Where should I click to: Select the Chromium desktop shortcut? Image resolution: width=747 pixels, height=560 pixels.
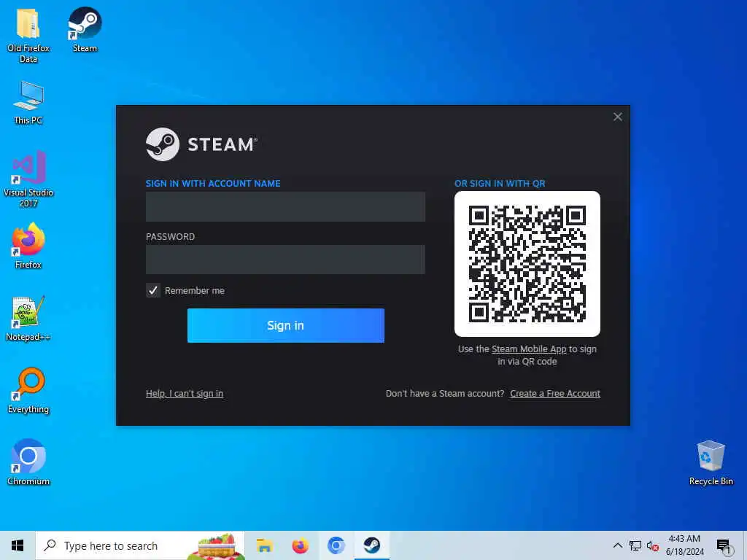[x=28, y=462]
